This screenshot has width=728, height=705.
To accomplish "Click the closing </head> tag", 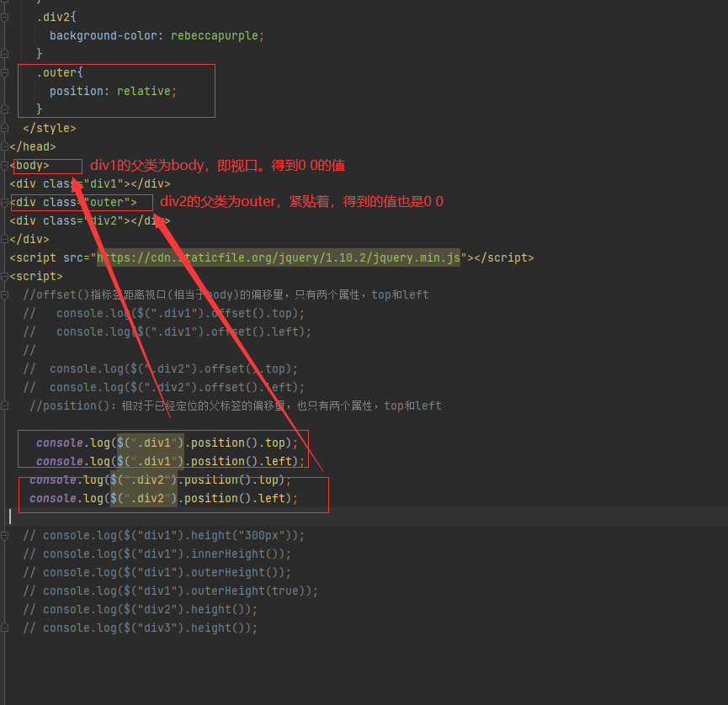I will (33, 146).
